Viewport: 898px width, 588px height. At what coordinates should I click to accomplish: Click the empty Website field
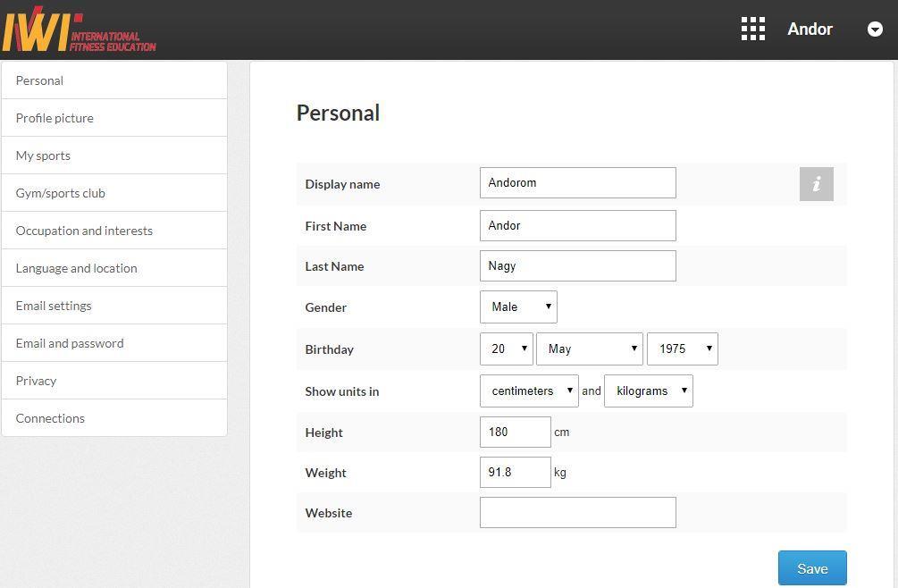[x=578, y=512]
